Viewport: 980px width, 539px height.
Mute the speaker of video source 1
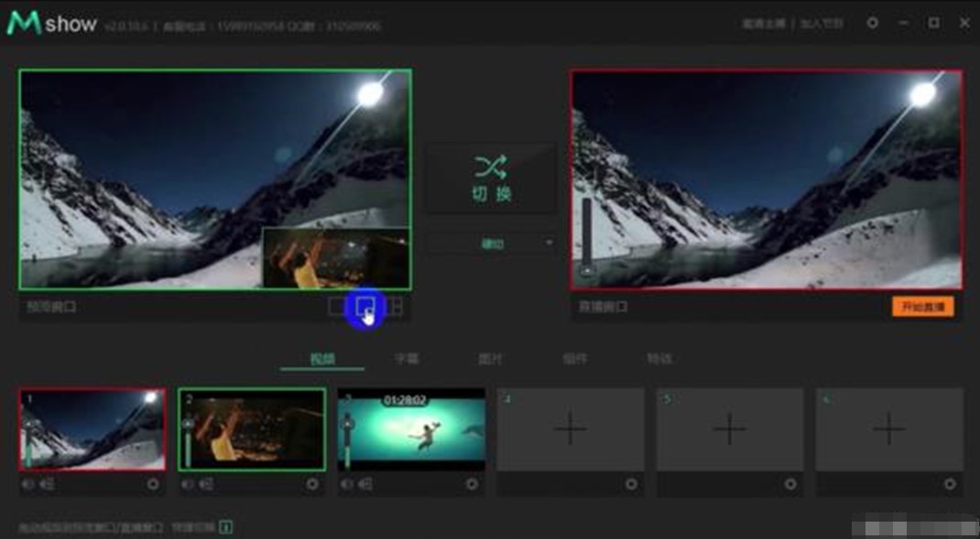pyautogui.click(x=27, y=484)
